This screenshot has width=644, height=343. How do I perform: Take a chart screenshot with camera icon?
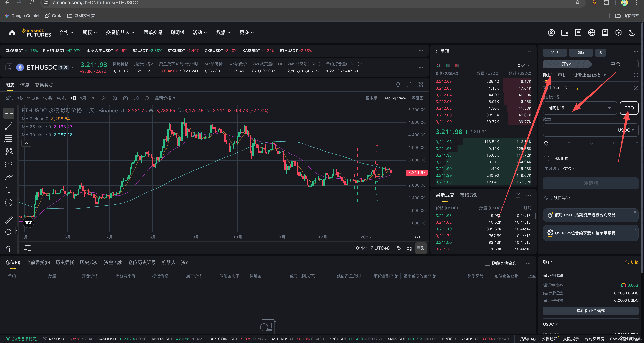point(125,98)
